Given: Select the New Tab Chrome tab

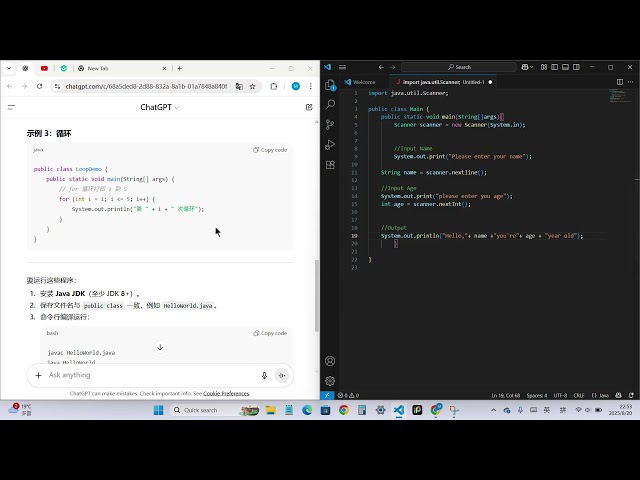Looking at the screenshot, I should 122,68.
